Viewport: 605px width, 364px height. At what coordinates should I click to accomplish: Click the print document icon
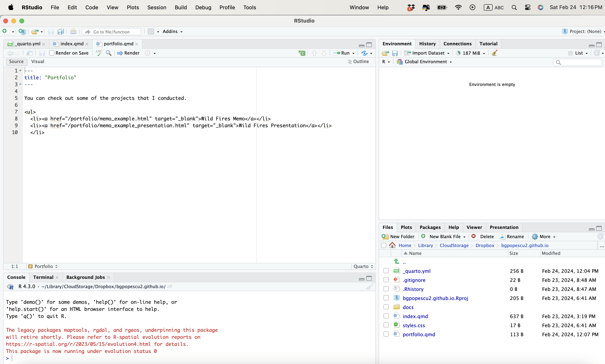point(73,32)
